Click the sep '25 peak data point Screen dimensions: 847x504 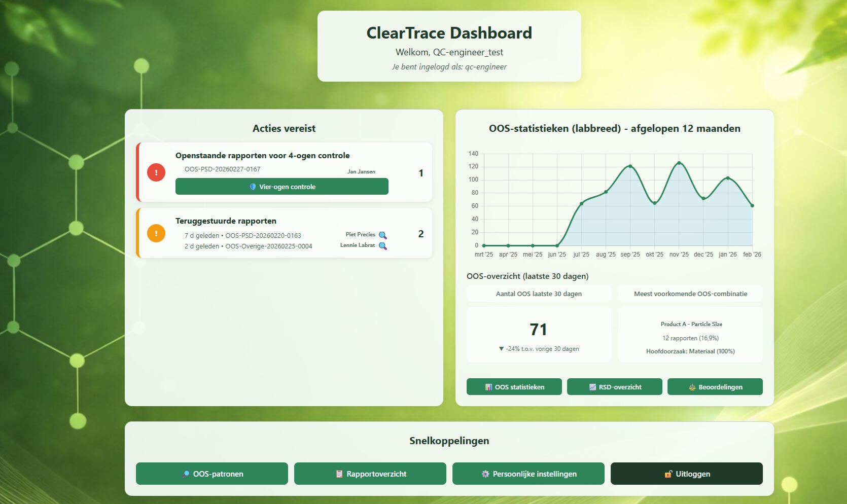tap(630, 166)
